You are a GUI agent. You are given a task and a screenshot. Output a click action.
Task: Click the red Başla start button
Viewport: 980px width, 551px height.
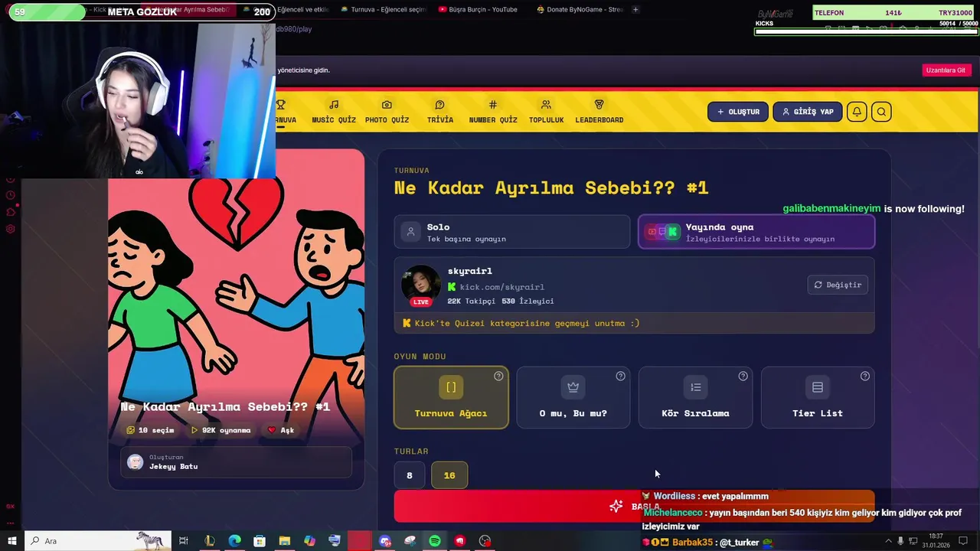634,507
